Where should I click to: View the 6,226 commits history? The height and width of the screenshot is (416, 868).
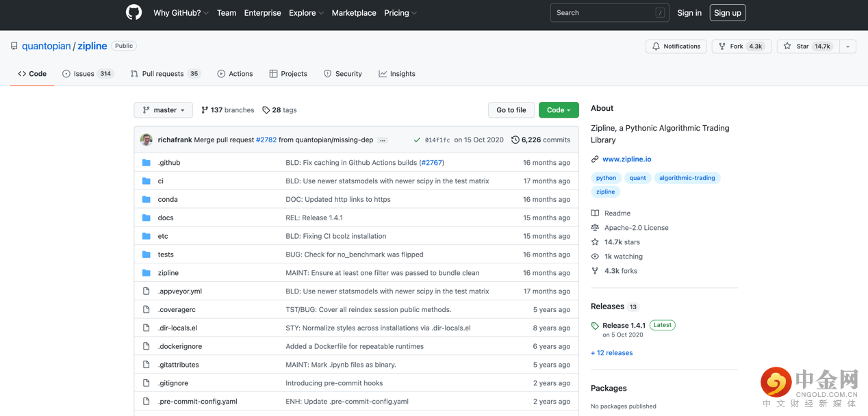(541, 140)
